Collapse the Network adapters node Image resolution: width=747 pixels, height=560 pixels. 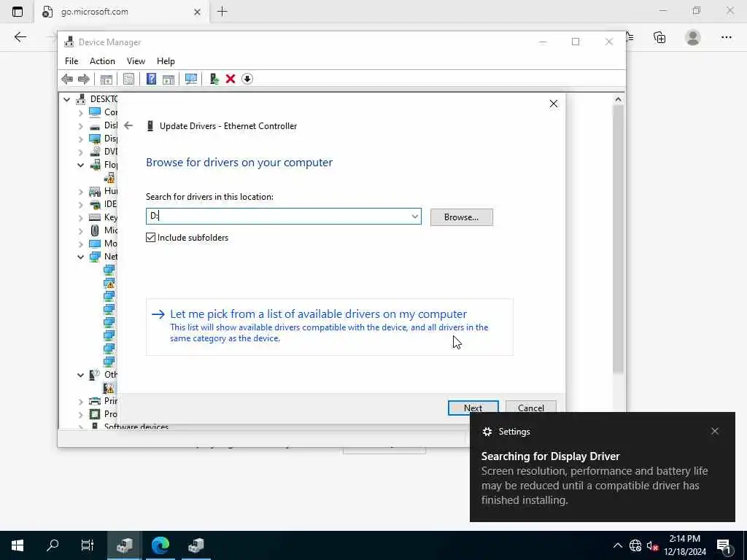pyautogui.click(x=80, y=257)
